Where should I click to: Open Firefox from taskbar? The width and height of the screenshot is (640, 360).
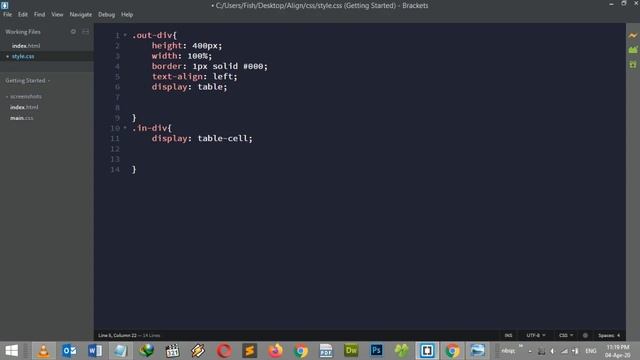point(276,351)
